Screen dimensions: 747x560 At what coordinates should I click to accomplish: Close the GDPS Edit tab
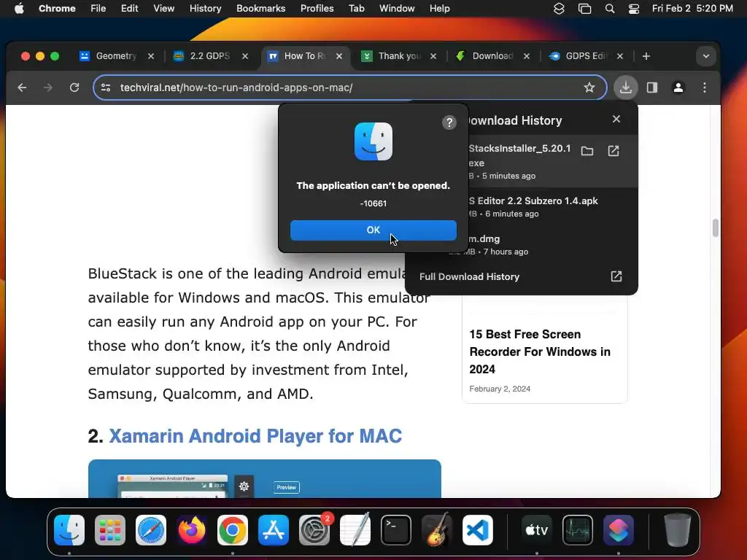(620, 56)
